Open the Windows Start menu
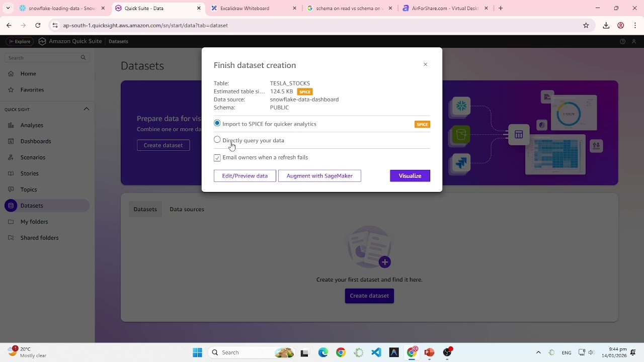Screen dimensions: 644x362 pyautogui.click(x=198, y=352)
